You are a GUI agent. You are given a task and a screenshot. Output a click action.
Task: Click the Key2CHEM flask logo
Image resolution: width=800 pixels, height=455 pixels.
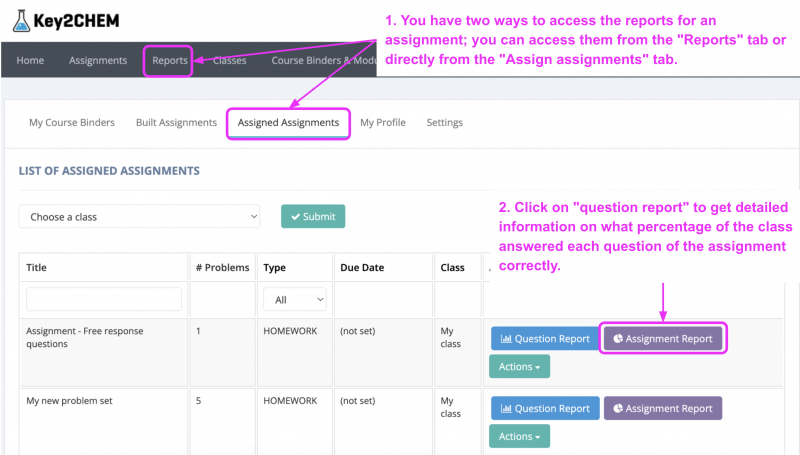[22, 20]
